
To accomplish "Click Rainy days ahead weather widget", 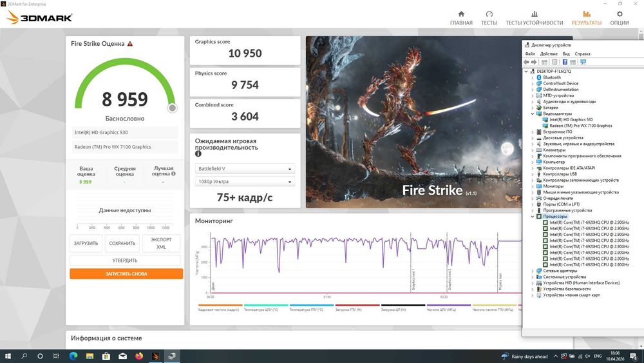I will 525,356.
